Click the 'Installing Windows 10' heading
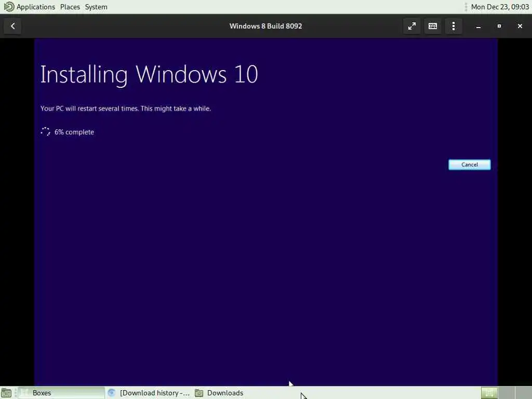 click(x=149, y=74)
